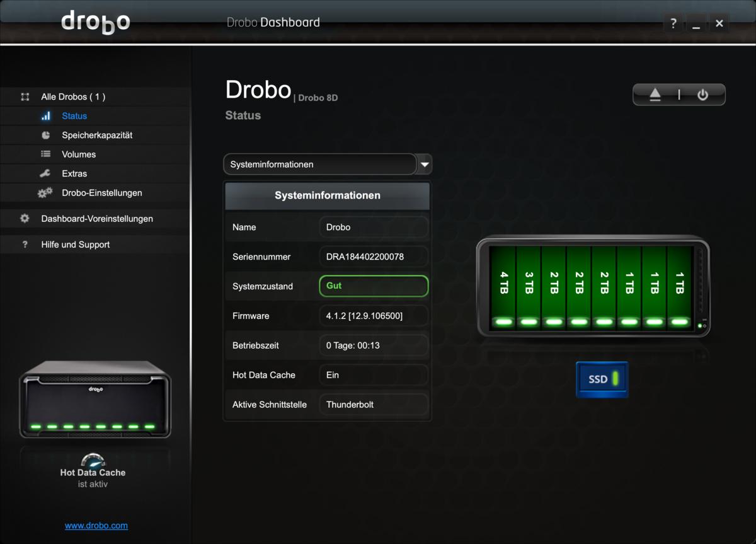Click the Drobo device thumbnail in the sidebar
Screen dimensions: 756x544
94,400
